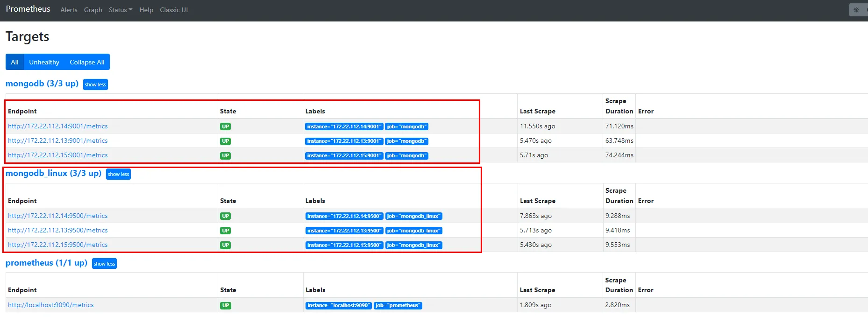This screenshot has height=323, width=868.
Task: Click the Prometheus brand logo link
Action: (x=28, y=9)
